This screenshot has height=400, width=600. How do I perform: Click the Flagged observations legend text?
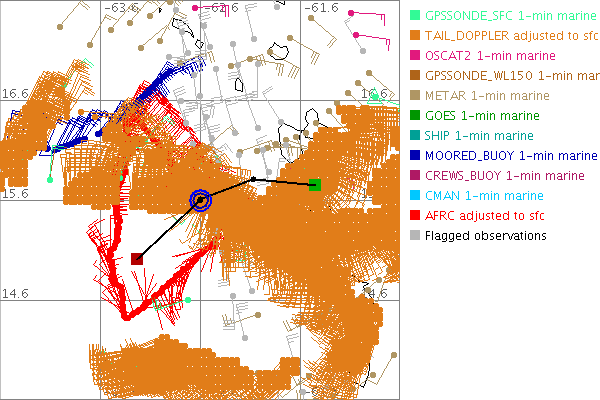485,236
